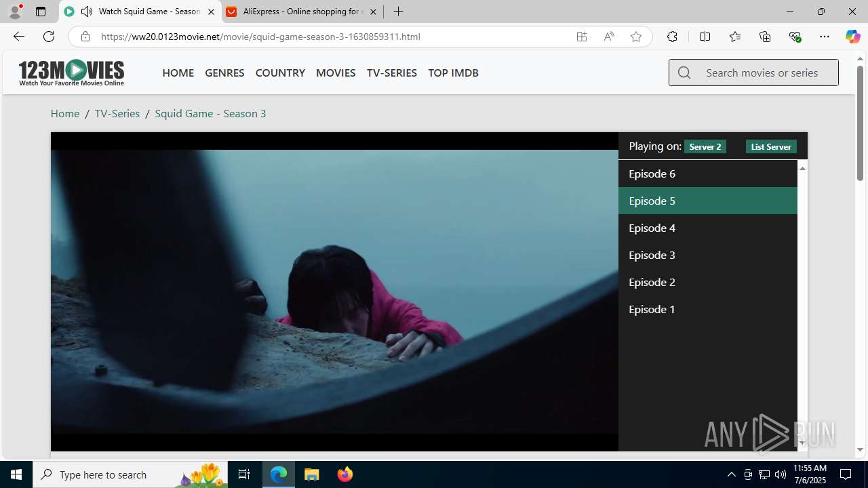Click the page scrollbar thumb
This screenshot has width=868, height=488.
(860, 123)
